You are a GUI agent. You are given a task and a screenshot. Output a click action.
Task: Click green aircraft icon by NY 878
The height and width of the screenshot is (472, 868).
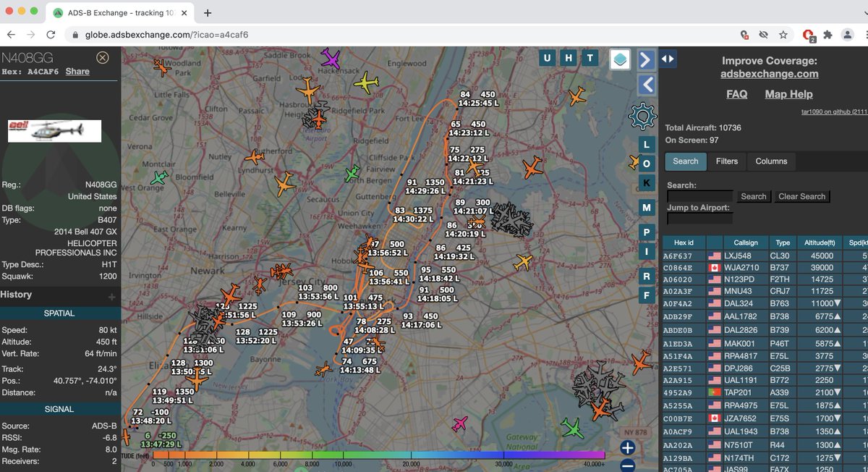click(573, 429)
